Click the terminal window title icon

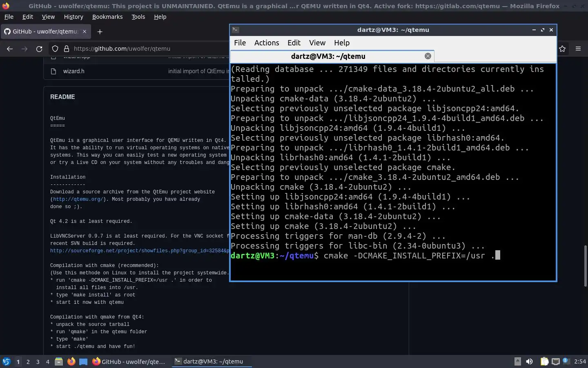pos(235,29)
